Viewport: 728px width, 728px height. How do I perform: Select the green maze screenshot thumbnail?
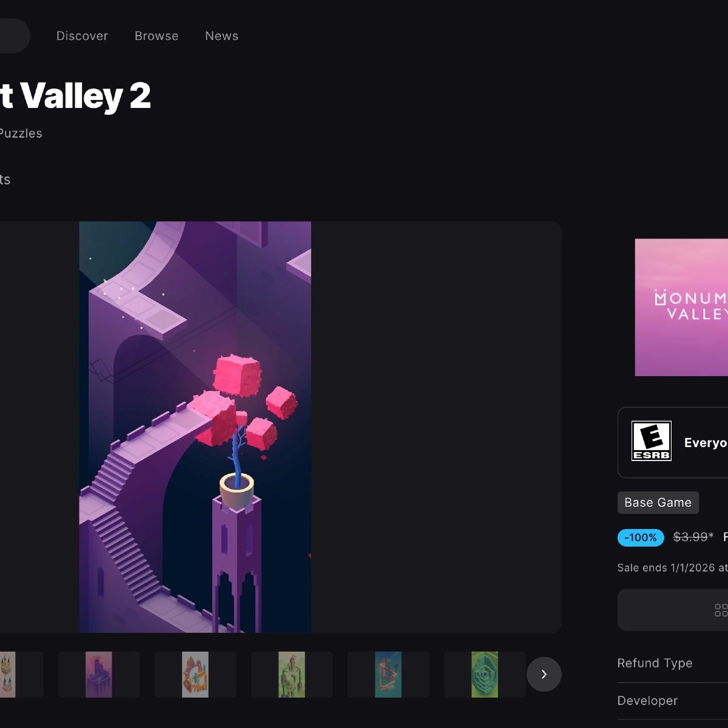point(485,674)
